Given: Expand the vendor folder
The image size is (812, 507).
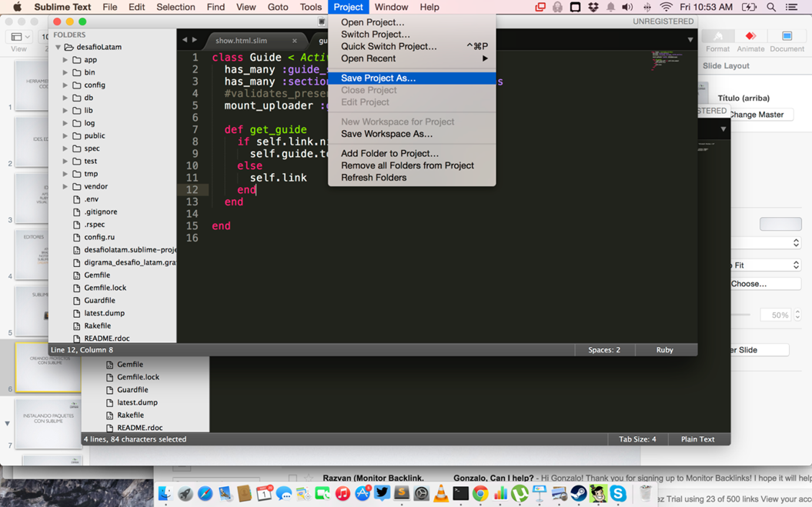Looking at the screenshot, I should [65, 186].
